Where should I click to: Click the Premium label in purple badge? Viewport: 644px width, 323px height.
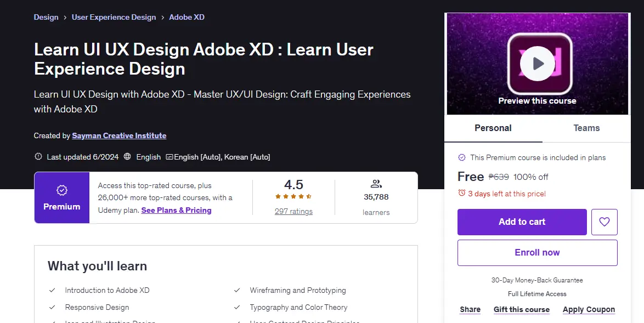(61, 206)
